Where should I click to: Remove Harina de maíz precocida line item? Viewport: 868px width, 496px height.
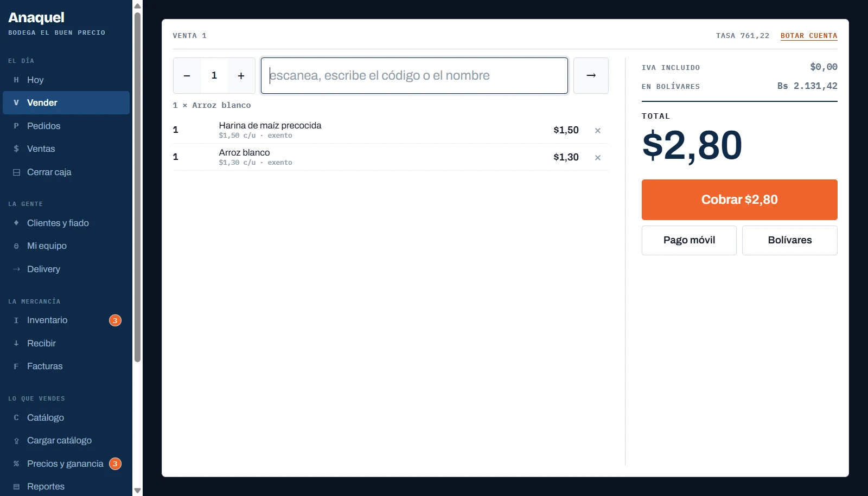[x=597, y=130]
